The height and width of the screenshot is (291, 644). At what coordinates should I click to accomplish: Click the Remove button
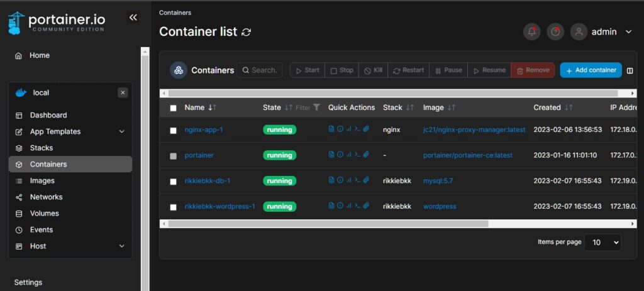533,70
